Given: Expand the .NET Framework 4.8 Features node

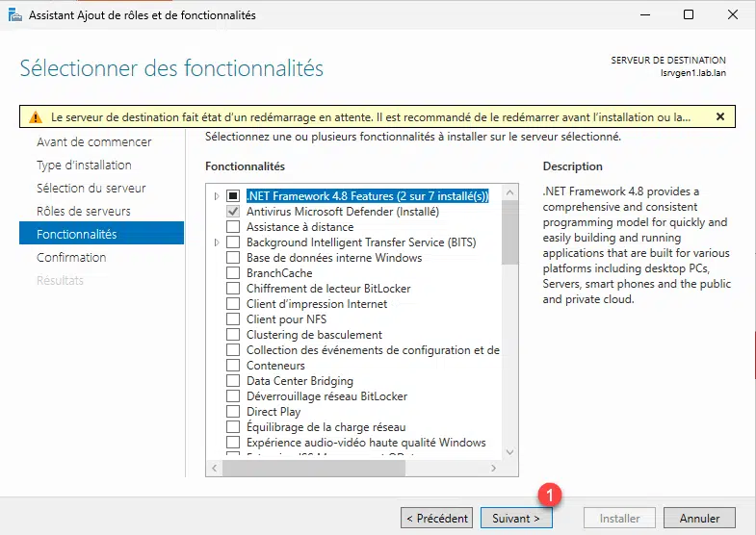Looking at the screenshot, I should 217,196.
